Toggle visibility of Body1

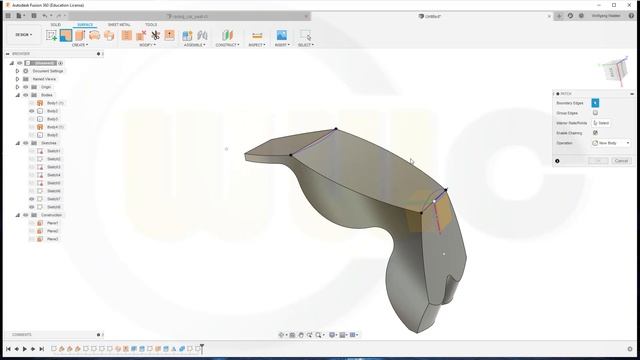coord(32,103)
